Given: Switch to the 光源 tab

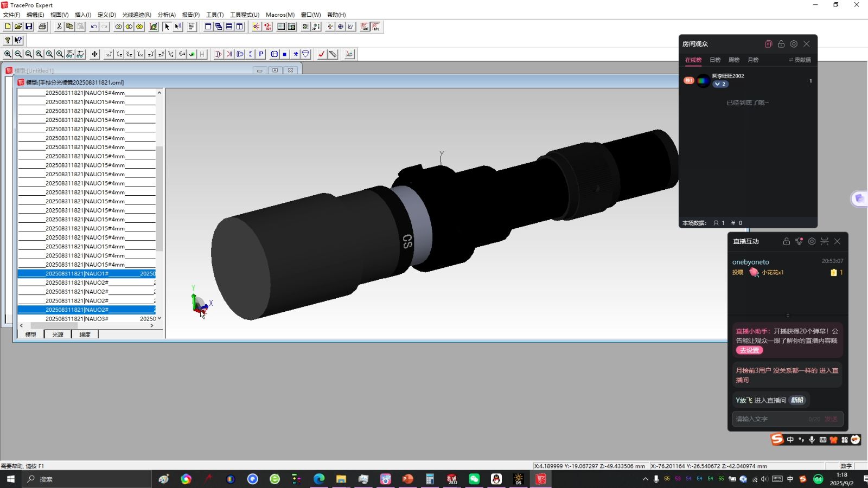Looking at the screenshot, I should coord(58,334).
